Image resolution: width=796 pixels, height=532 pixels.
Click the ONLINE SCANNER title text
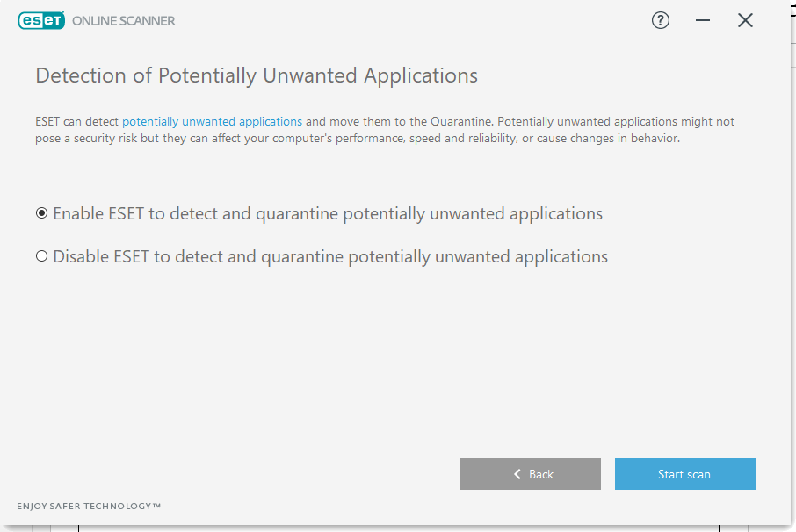(124, 21)
